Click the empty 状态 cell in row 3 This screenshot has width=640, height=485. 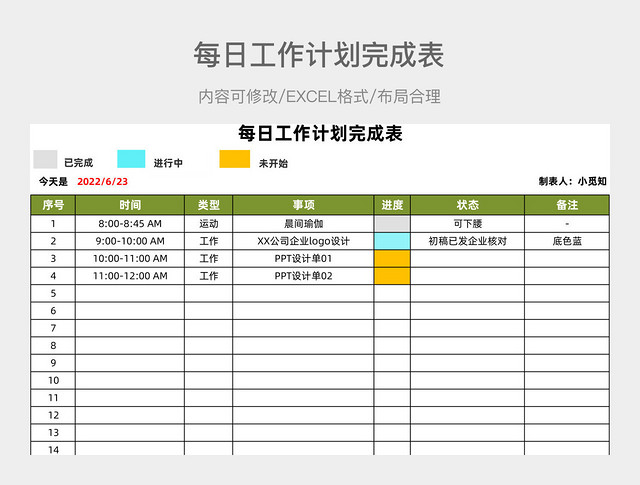pos(467,258)
